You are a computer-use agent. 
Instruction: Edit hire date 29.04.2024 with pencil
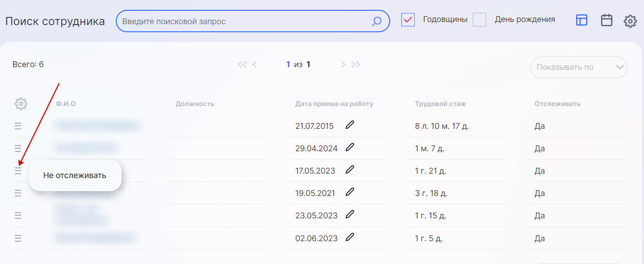(x=350, y=147)
